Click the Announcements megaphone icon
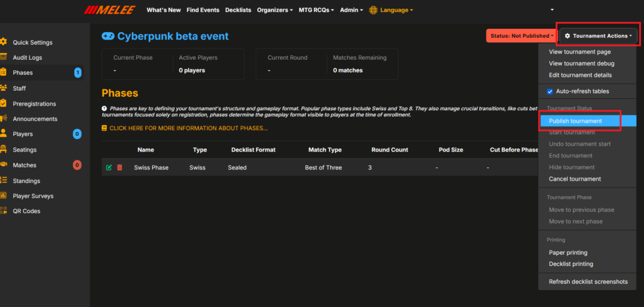The image size is (644, 307). 3,118
